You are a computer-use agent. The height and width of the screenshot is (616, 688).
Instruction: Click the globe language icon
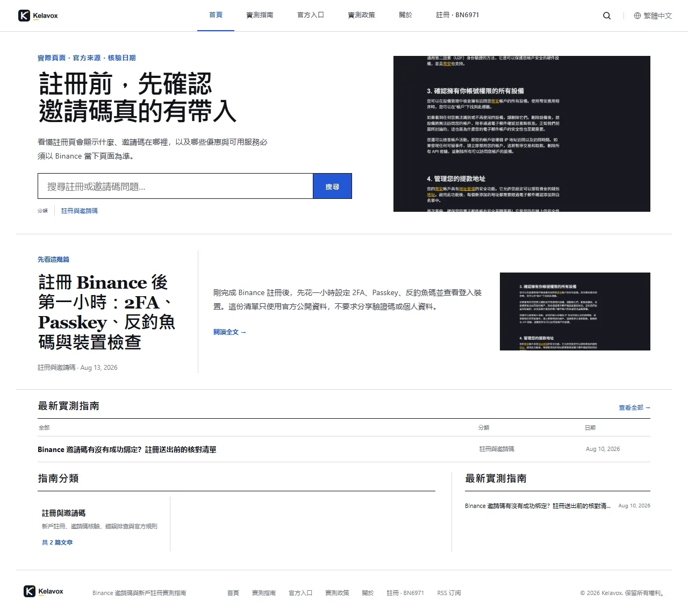(637, 16)
